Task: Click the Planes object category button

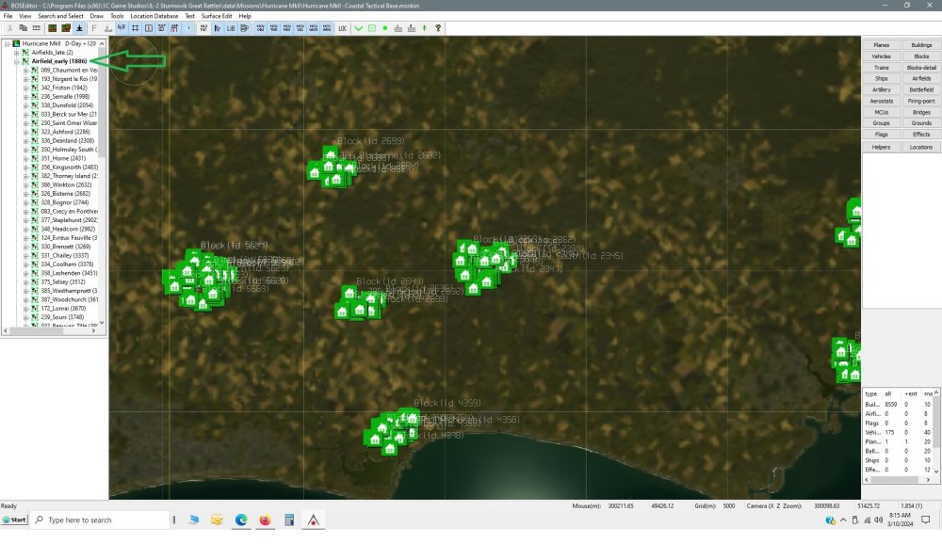Action: pos(881,45)
